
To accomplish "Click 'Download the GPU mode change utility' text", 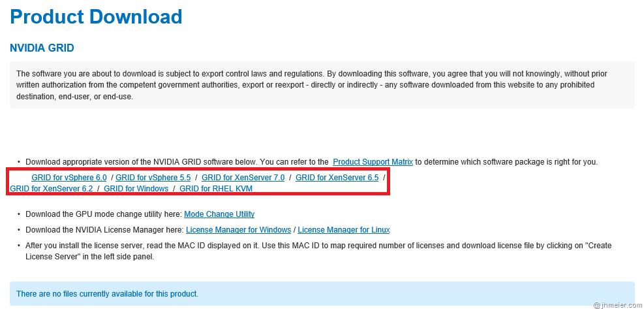I will (104, 214).
